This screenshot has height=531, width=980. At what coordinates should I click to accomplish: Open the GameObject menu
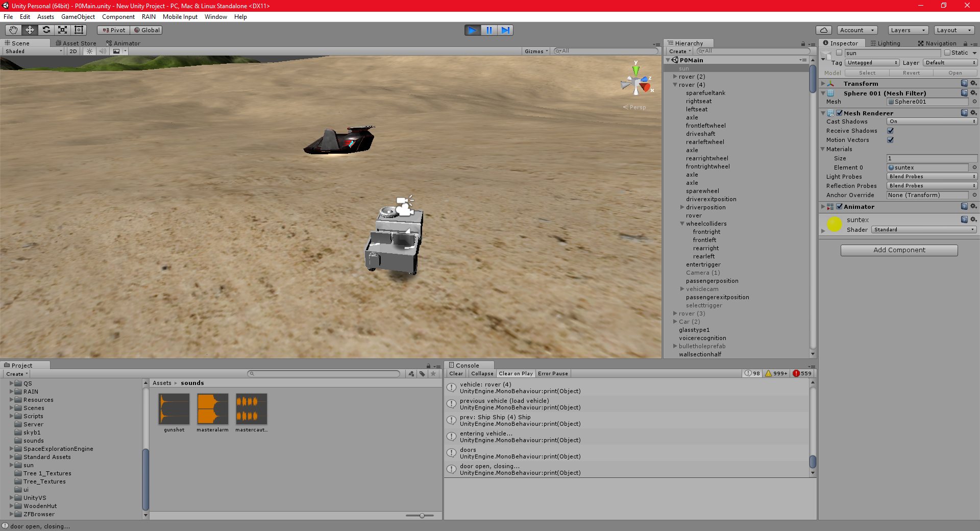point(78,17)
